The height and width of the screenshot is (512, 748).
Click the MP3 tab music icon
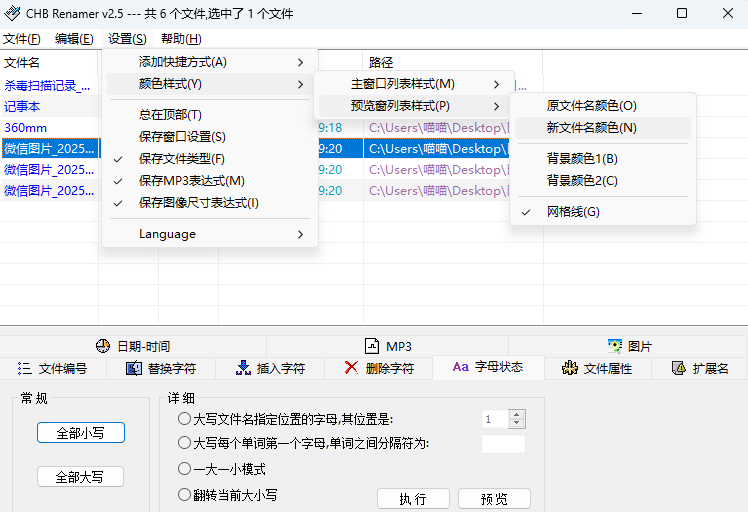(372, 346)
